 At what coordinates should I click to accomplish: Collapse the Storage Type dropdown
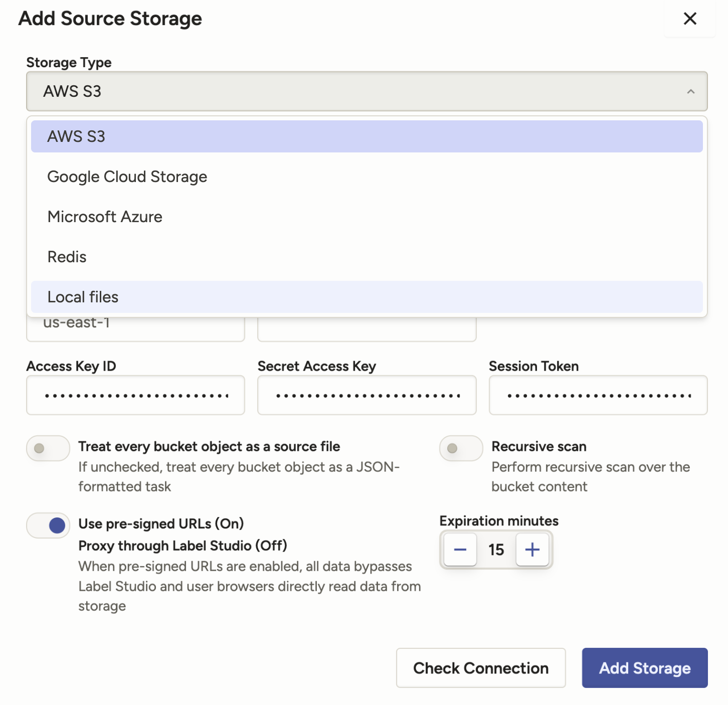coord(367,91)
